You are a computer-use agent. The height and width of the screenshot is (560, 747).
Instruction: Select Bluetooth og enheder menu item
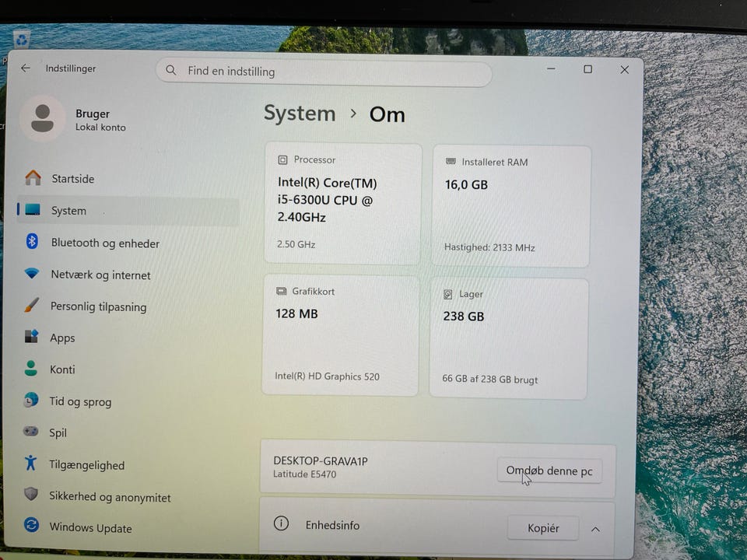[127, 243]
